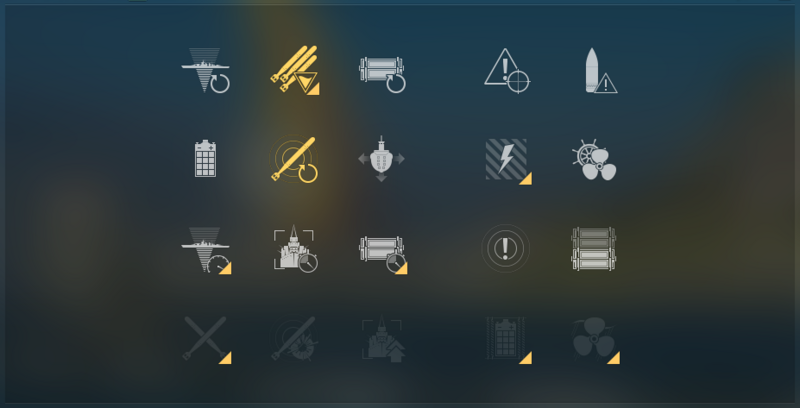Choose the dimmed bracketed ship with up arrow skill
Screen dimensions: 800x408
tap(382, 339)
